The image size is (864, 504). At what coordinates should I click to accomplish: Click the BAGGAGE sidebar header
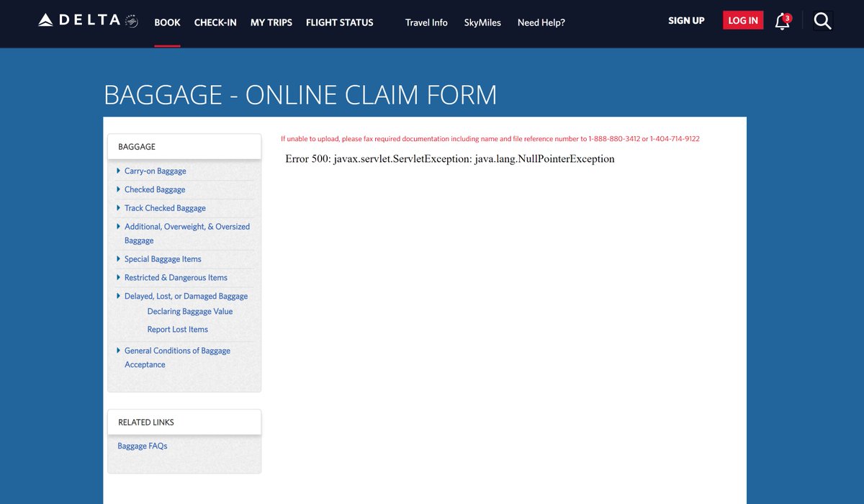(184, 147)
